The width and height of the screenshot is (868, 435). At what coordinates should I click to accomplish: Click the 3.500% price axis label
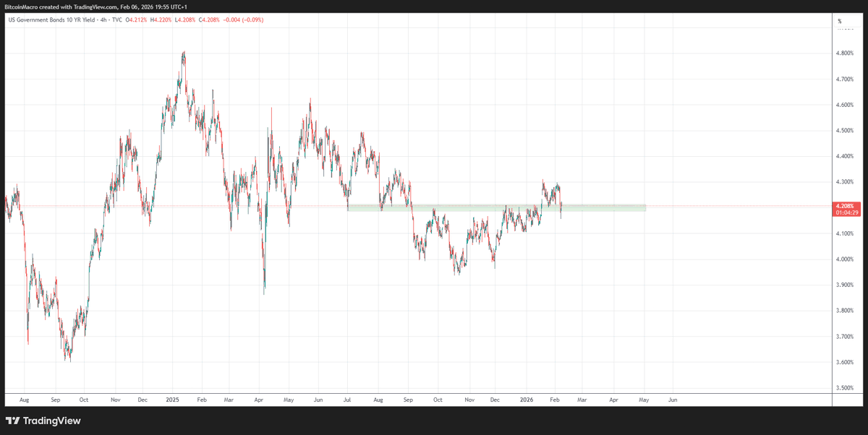click(846, 388)
